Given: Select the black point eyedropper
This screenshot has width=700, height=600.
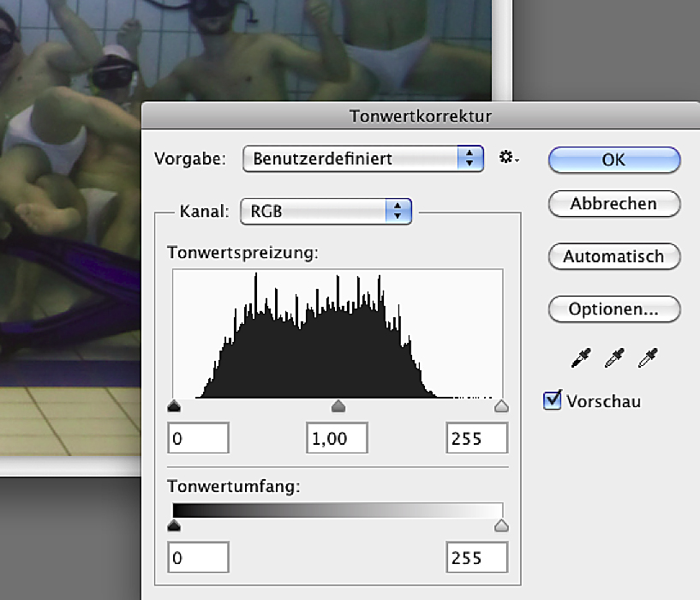Looking at the screenshot, I should tap(581, 357).
